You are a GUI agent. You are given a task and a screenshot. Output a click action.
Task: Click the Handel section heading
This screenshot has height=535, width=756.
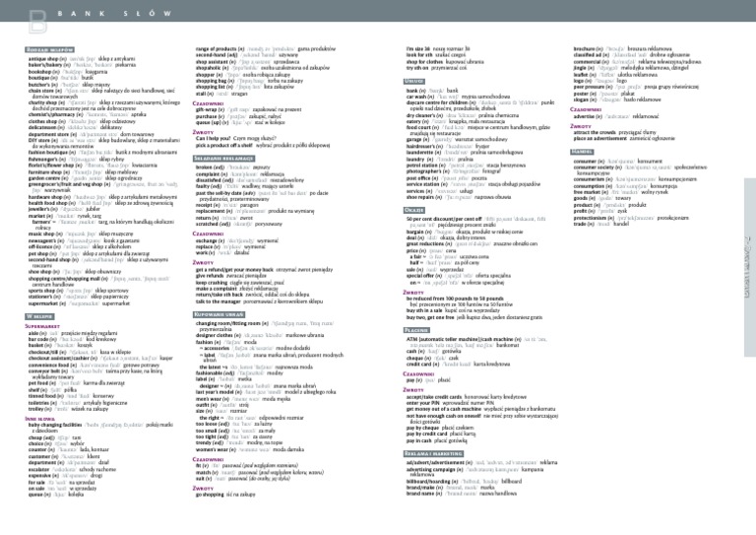coord(582,152)
